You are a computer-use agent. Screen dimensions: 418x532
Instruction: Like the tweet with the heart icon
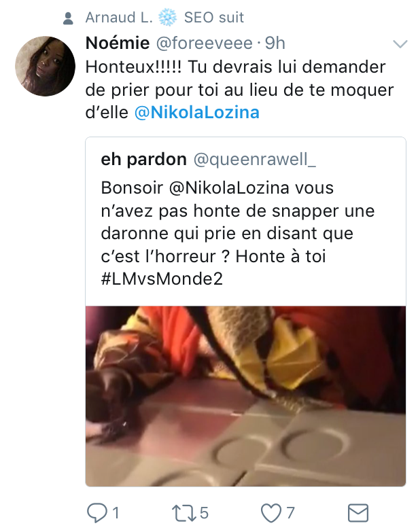pos(271,513)
